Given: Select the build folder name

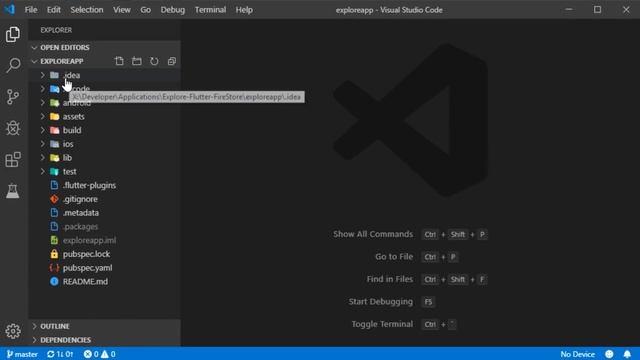Looking at the screenshot, I should (x=72, y=130).
